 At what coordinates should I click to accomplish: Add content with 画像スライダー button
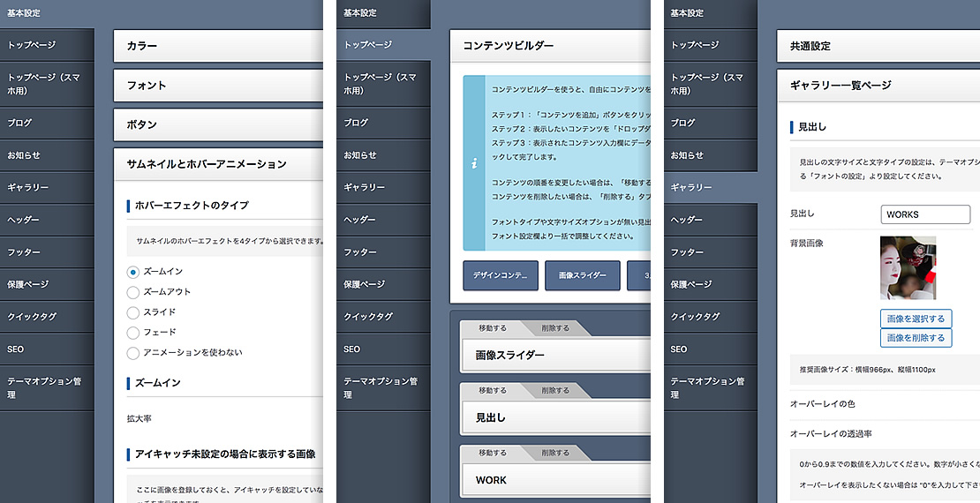(x=583, y=275)
